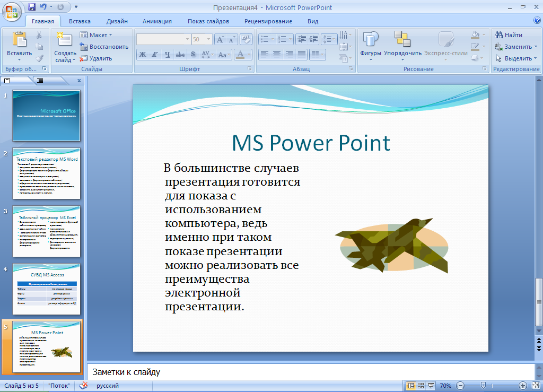Viewport: 543px width, 392px height.
Task: Click the zoom out minus button
Action: [460, 386]
